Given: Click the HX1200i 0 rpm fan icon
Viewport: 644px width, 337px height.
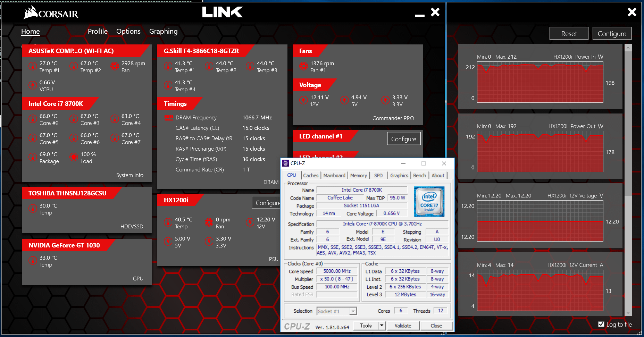Looking at the screenshot, I should coord(209,222).
